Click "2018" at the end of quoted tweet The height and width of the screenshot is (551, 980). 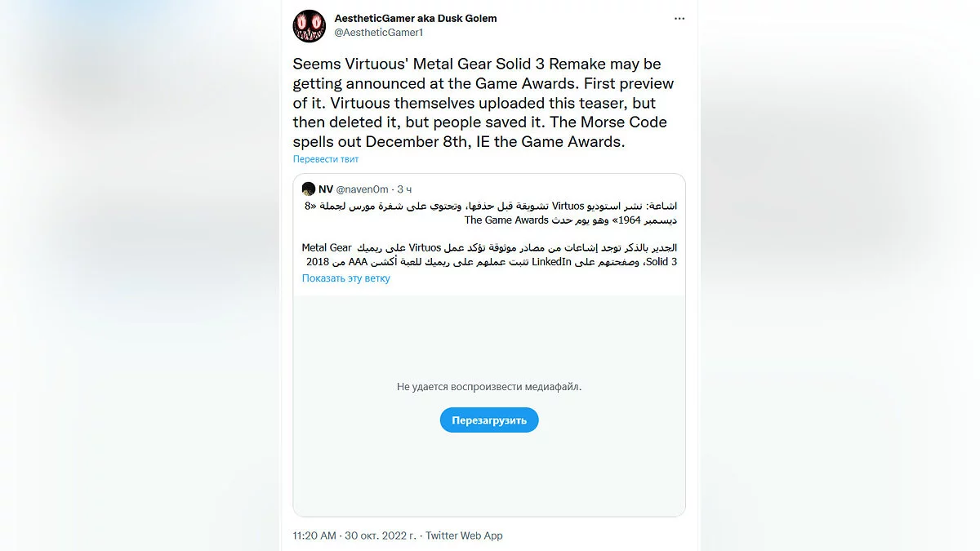click(x=317, y=261)
